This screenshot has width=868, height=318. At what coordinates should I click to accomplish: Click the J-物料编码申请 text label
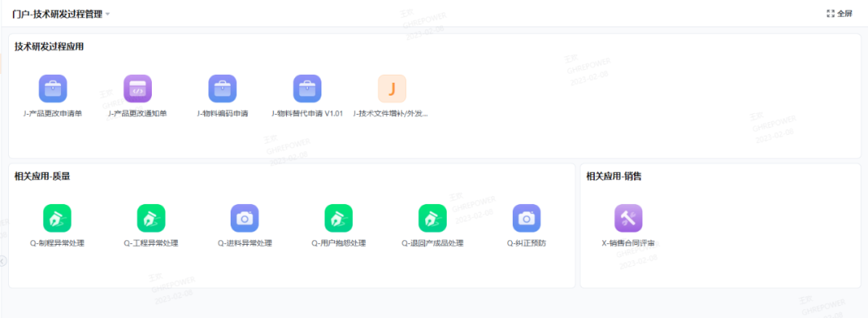[x=223, y=113]
